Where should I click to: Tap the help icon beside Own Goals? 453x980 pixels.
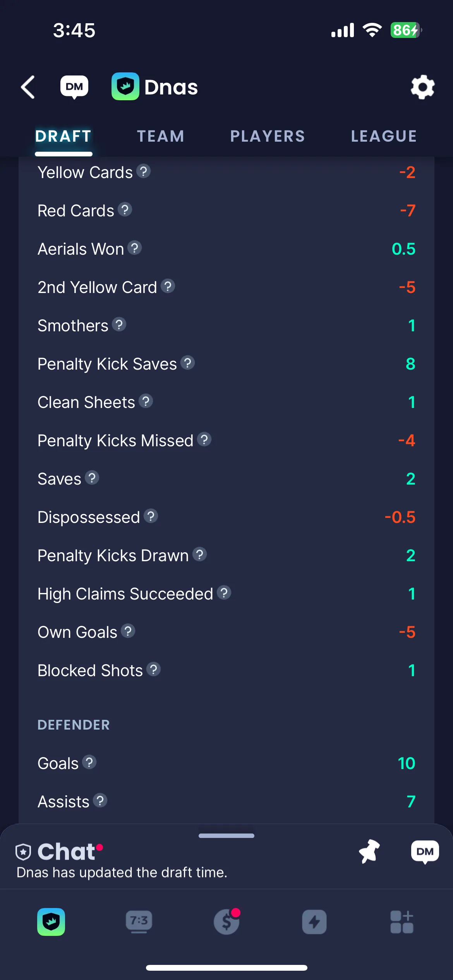click(128, 631)
